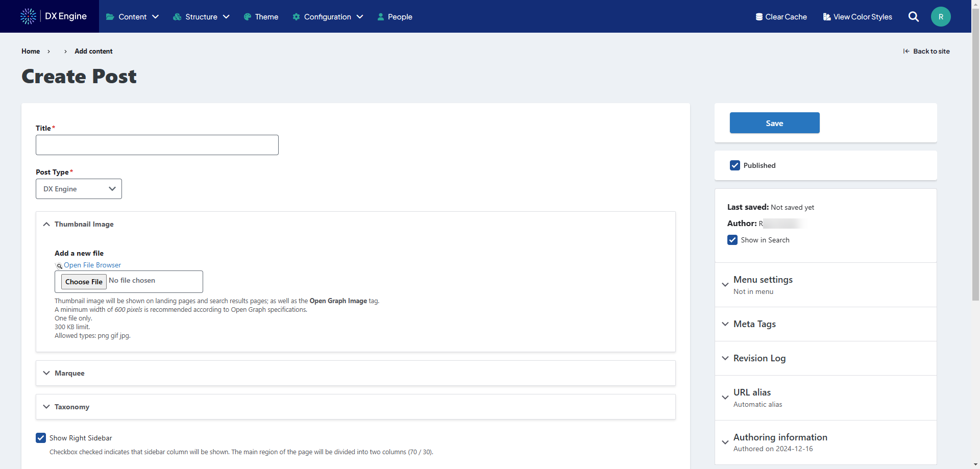Image resolution: width=980 pixels, height=469 pixels.
Task: Click inside the Title input field
Action: [157, 145]
